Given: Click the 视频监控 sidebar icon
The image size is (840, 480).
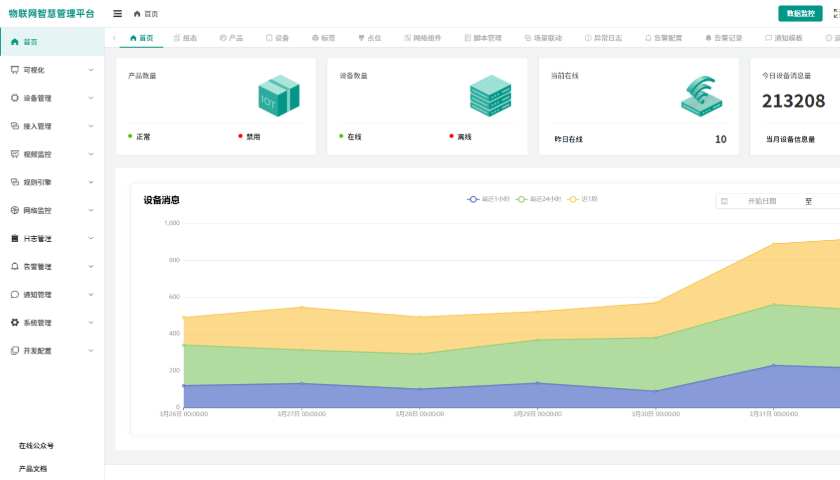Looking at the screenshot, I should pyautogui.click(x=14, y=154).
